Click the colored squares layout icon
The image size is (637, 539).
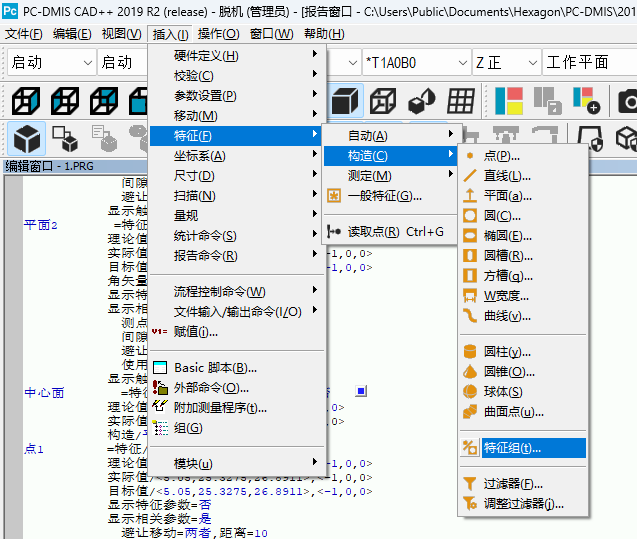(x=509, y=101)
